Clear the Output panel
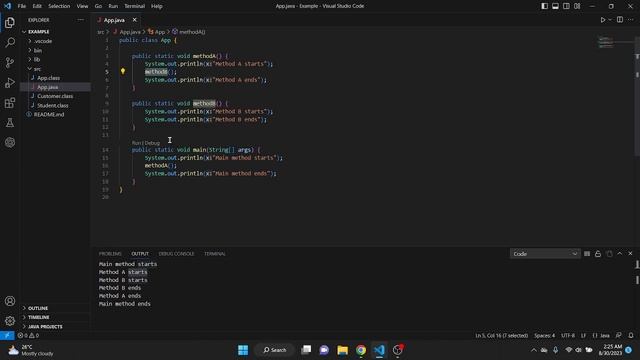Image resolution: width=640 pixels, height=360 pixels. coord(587,253)
